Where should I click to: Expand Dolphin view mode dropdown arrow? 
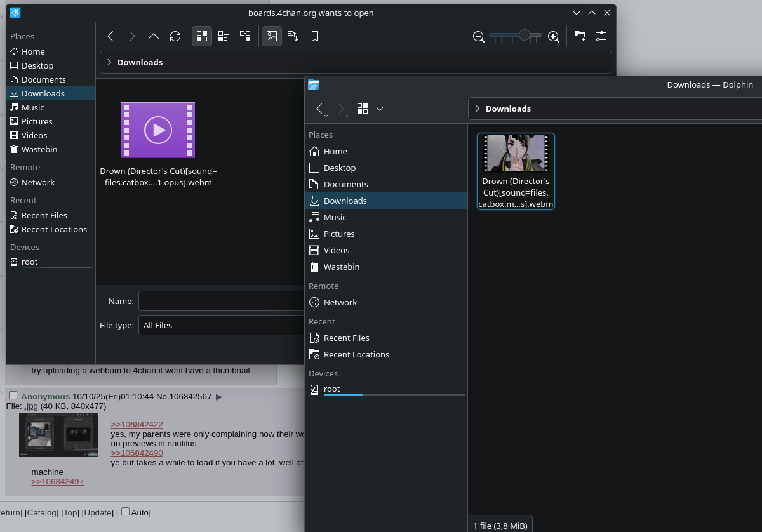pos(380,109)
